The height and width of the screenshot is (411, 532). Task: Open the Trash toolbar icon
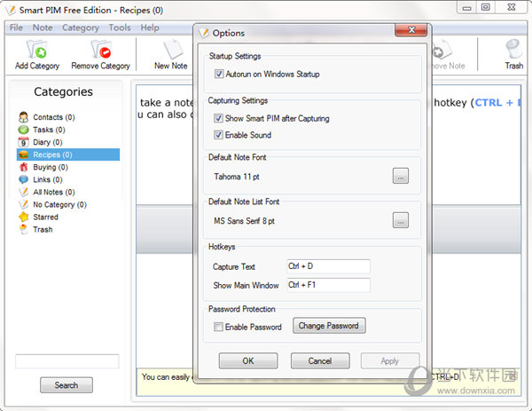(513, 50)
